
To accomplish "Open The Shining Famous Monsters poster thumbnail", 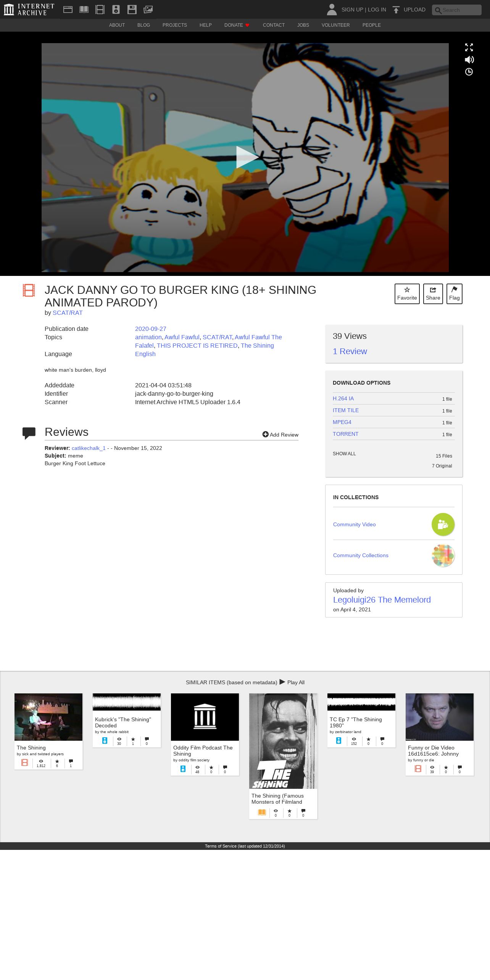I will pos(283,741).
